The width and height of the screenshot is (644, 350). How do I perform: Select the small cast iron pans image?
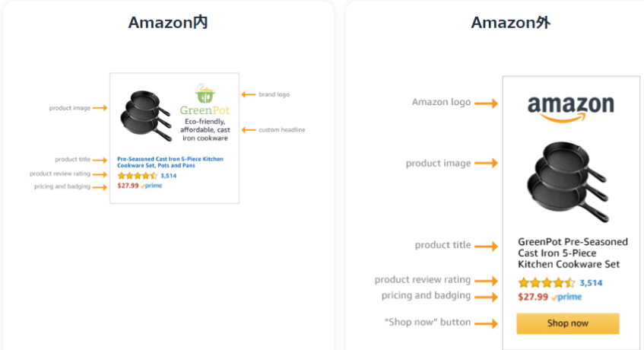pyautogui.click(x=145, y=116)
